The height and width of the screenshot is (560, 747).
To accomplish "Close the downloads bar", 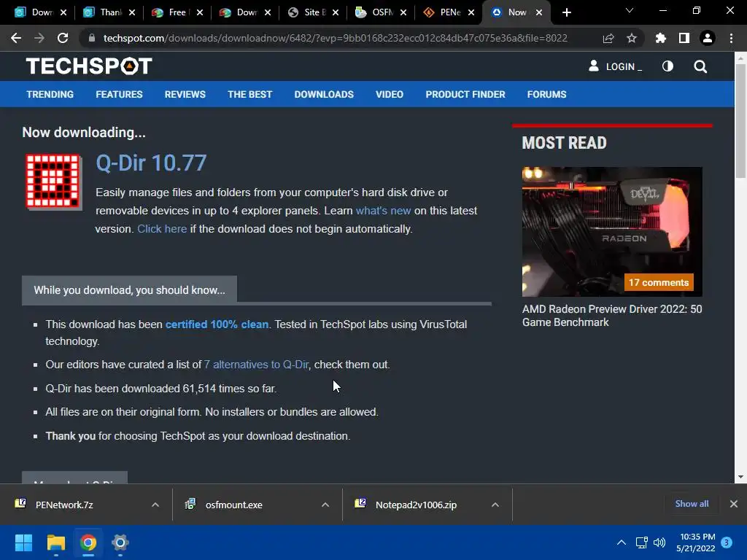I will point(734,504).
